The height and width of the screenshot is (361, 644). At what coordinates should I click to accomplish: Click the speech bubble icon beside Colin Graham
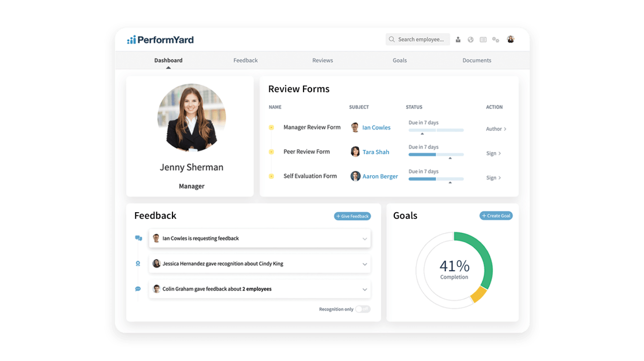pos(138,289)
